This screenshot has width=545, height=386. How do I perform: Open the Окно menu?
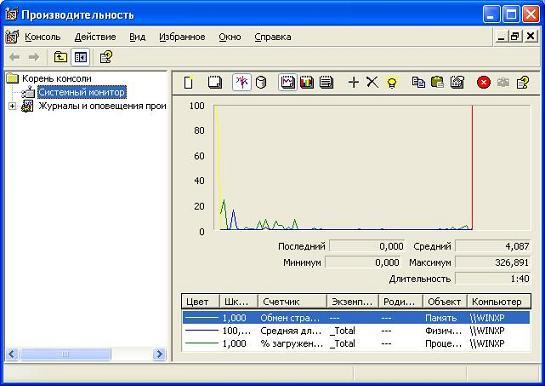click(x=230, y=36)
